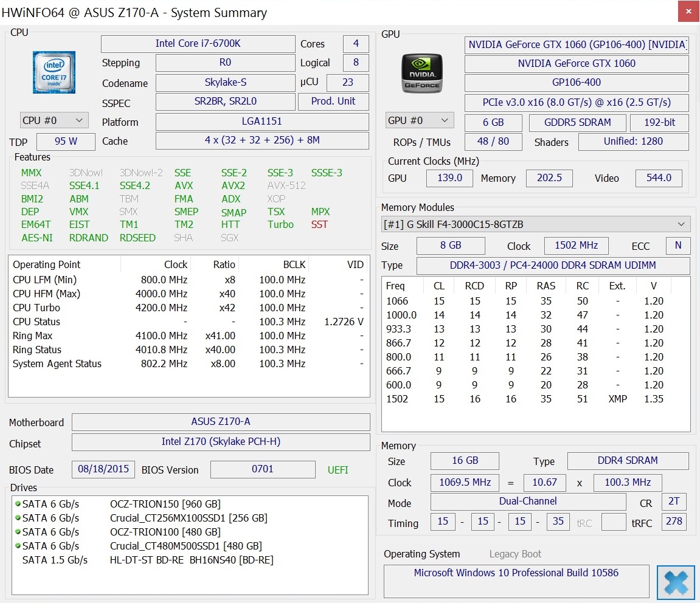Image resolution: width=700 pixels, height=603 pixels.
Task: Click the GPU clock 139.0 value
Action: pos(449,177)
